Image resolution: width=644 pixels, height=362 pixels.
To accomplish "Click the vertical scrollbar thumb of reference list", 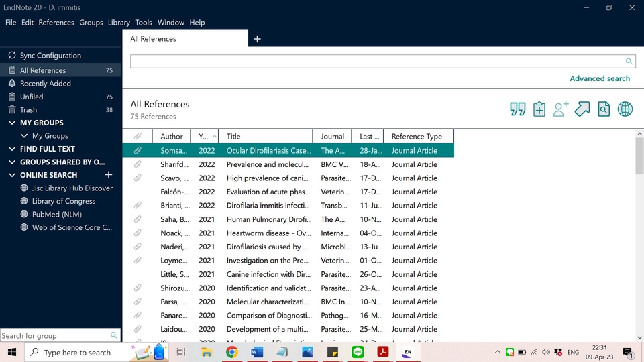I will [639, 156].
